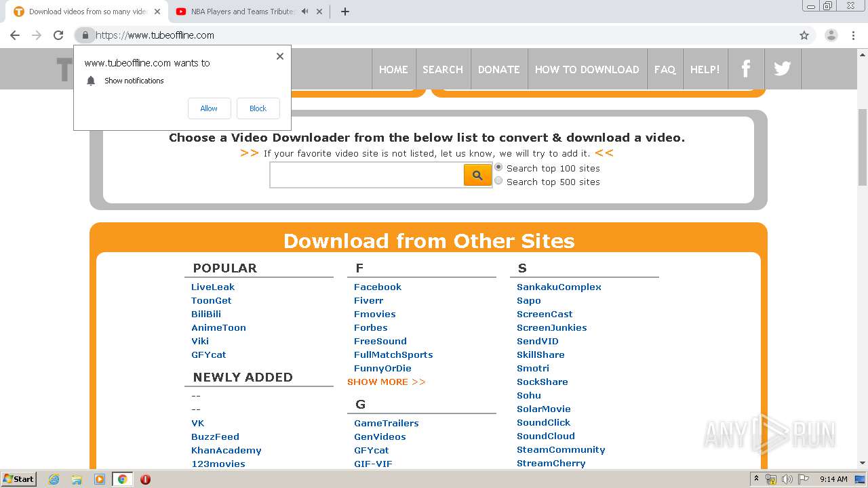
Task: Open the VK downloader link
Action: [x=198, y=423]
